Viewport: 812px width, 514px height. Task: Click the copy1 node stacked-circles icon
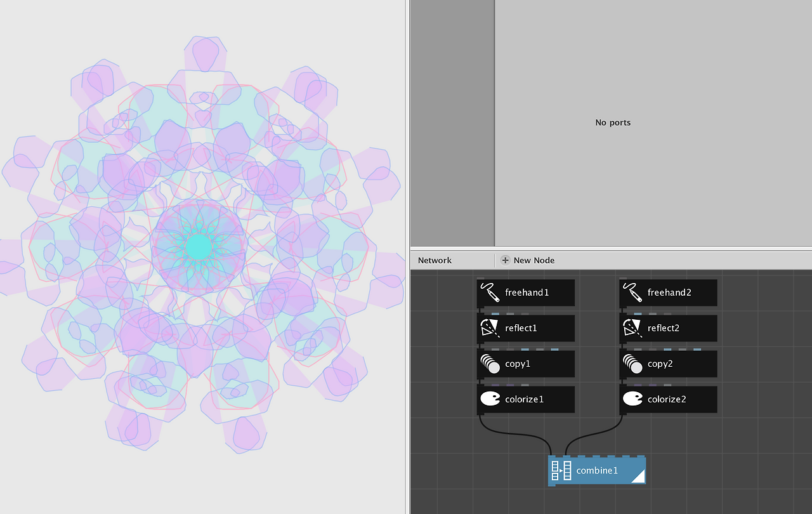coord(490,364)
